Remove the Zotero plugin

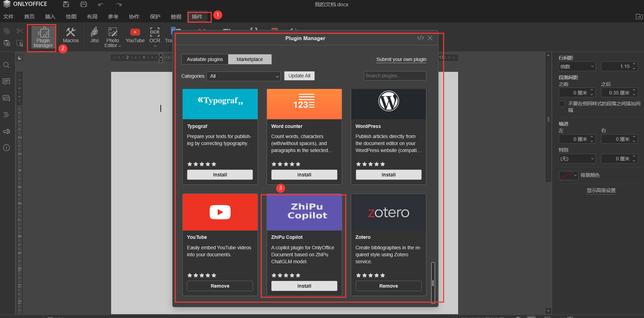coord(388,286)
